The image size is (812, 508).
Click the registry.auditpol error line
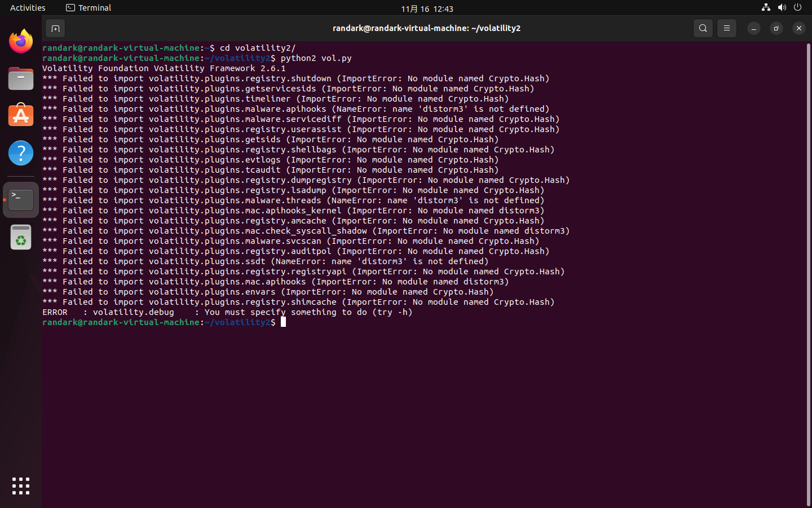point(296,251)
